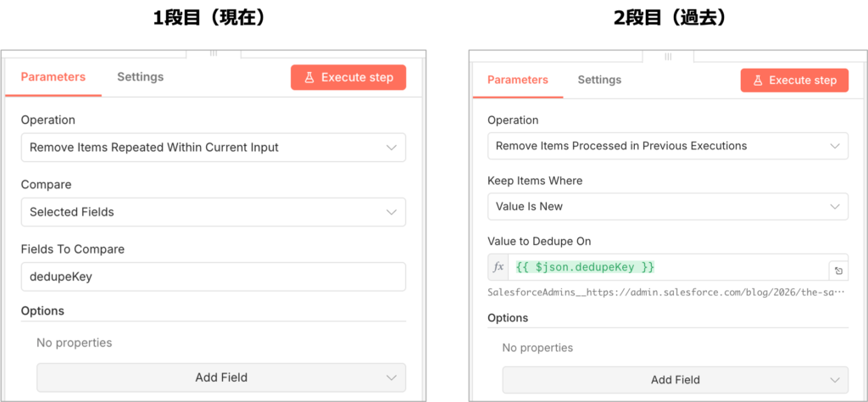This screenshot has width=868, height=402.
Task: Select the Parameters tab in right panel
Action: [518, 80]
